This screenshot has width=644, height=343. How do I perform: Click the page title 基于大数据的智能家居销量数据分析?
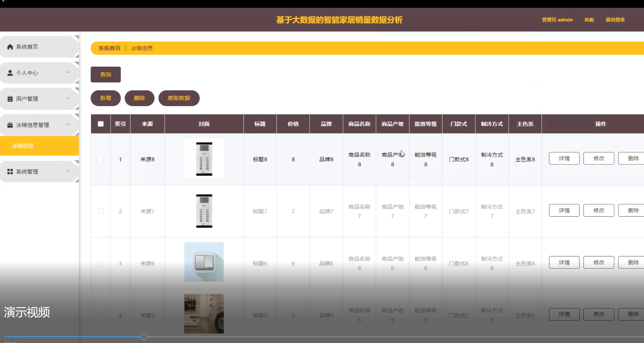tap(339, 20)
